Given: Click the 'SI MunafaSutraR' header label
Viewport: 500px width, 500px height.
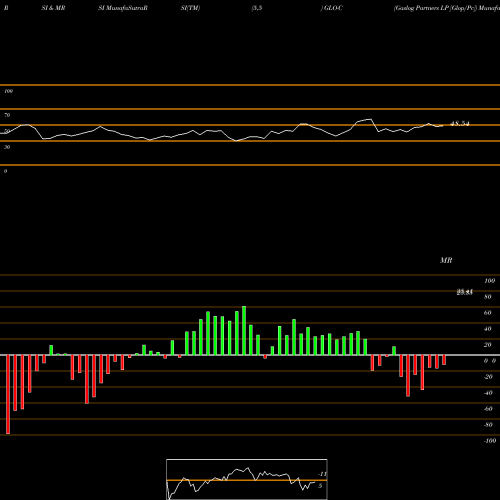Looking at the screenshot, I should point(123,8).
